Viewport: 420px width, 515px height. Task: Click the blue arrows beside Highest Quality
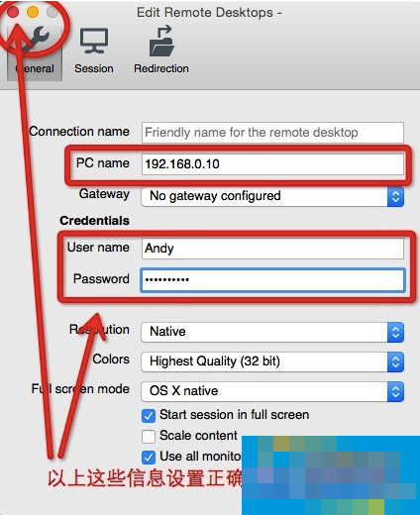tap(395, 361)
